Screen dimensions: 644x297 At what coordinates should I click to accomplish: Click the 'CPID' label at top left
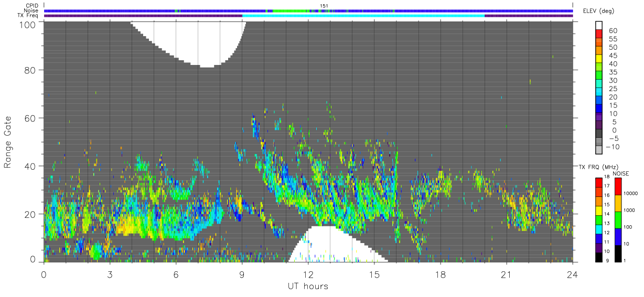(31, 6)
